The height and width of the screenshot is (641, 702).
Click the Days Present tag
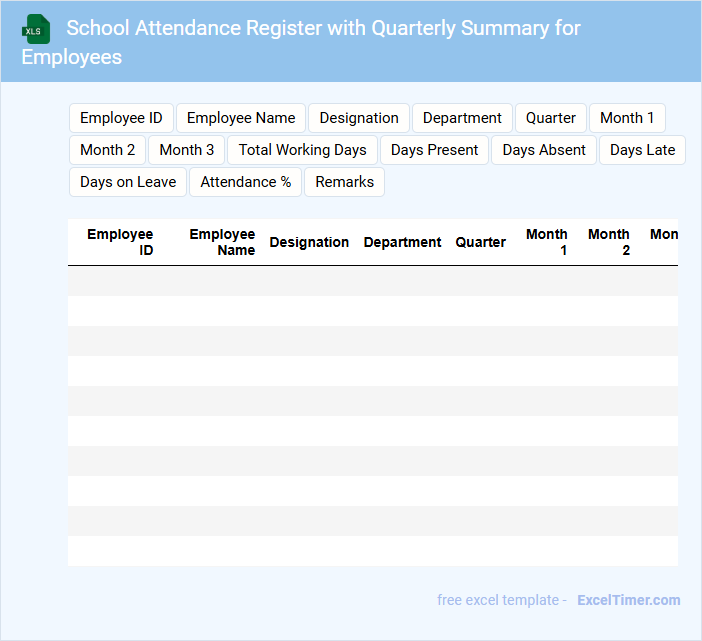(x=434, y=150)
